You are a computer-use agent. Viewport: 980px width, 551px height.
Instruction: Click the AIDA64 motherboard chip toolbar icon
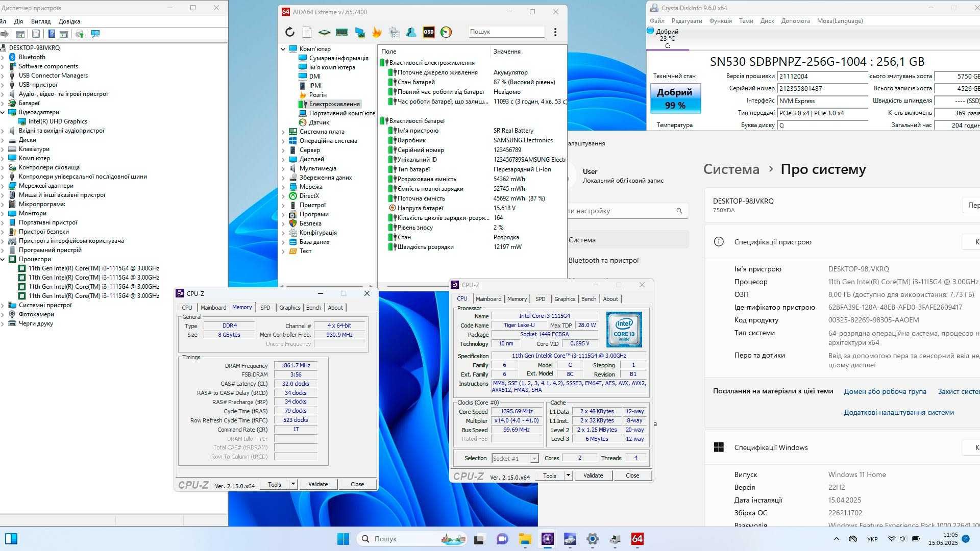[324, 32]
